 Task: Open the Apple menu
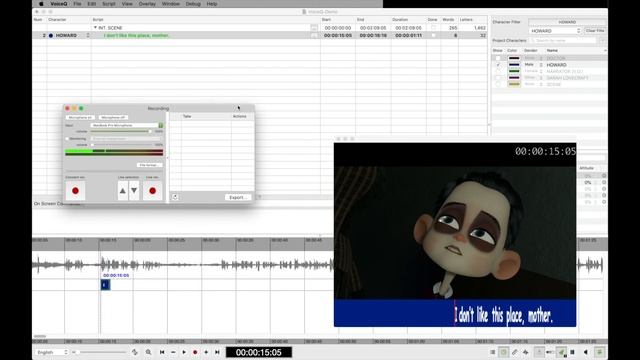tap(41, 4)
